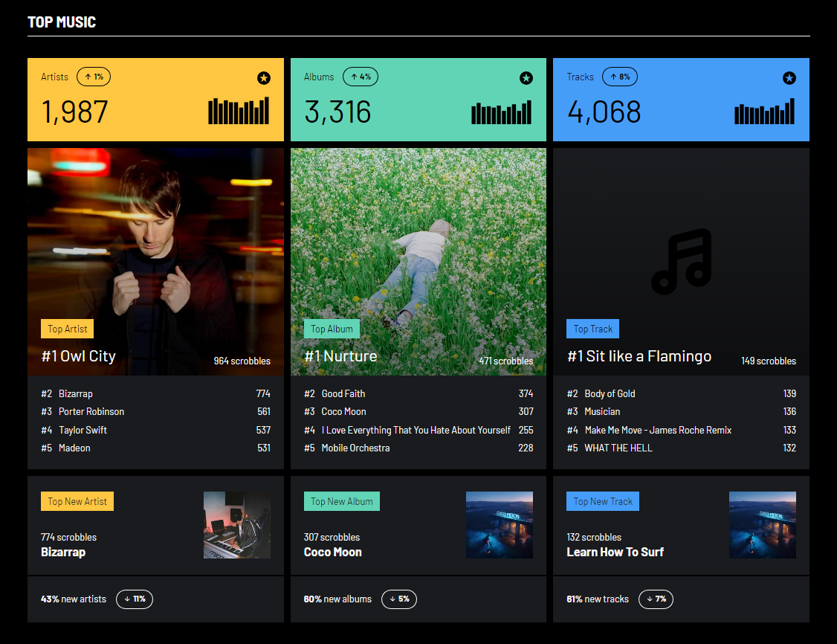The width and height of the screenshot is (837, 644).
Task: Click the 7% decrease badge for new tracks
Action: click(x=656, y=599)
